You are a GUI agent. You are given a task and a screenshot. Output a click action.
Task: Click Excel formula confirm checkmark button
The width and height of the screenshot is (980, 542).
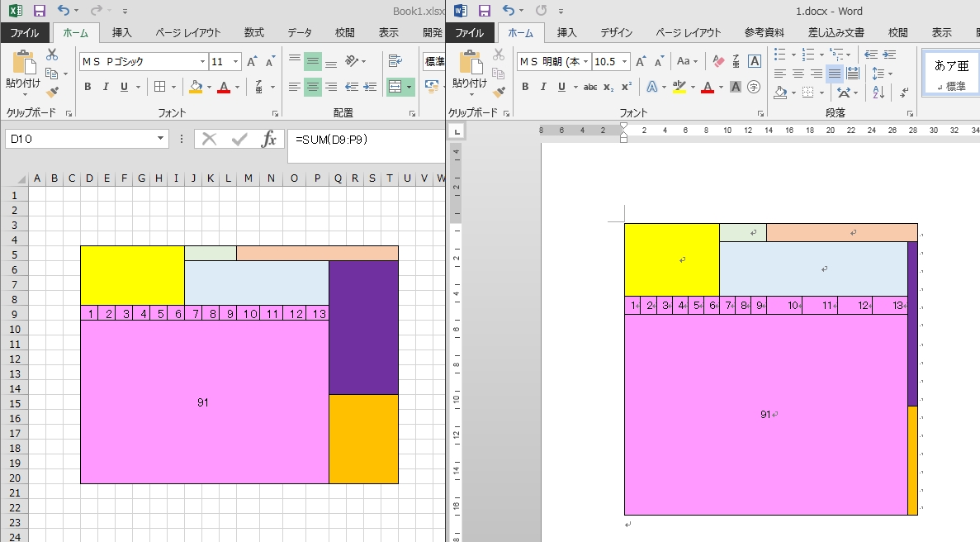click(x=239, y=139)
